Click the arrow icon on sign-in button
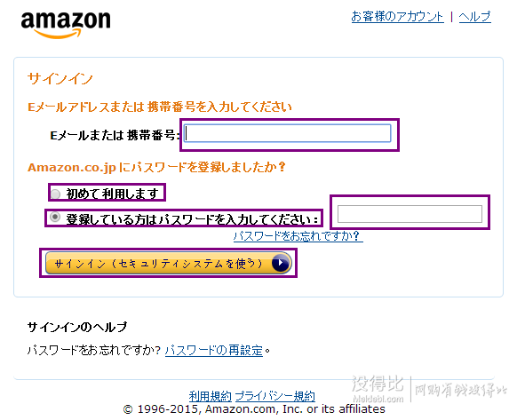 281,263
